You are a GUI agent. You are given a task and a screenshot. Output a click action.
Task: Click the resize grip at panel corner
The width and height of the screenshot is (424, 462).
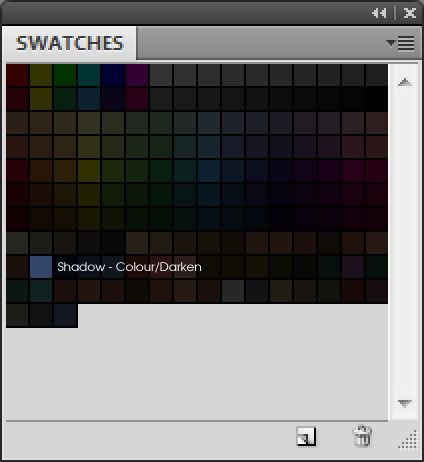tap(408, 440)
